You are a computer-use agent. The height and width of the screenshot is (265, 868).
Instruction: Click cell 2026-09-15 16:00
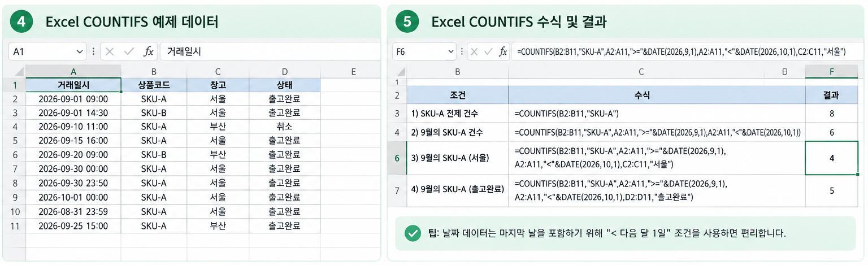(x=73, y=140)
